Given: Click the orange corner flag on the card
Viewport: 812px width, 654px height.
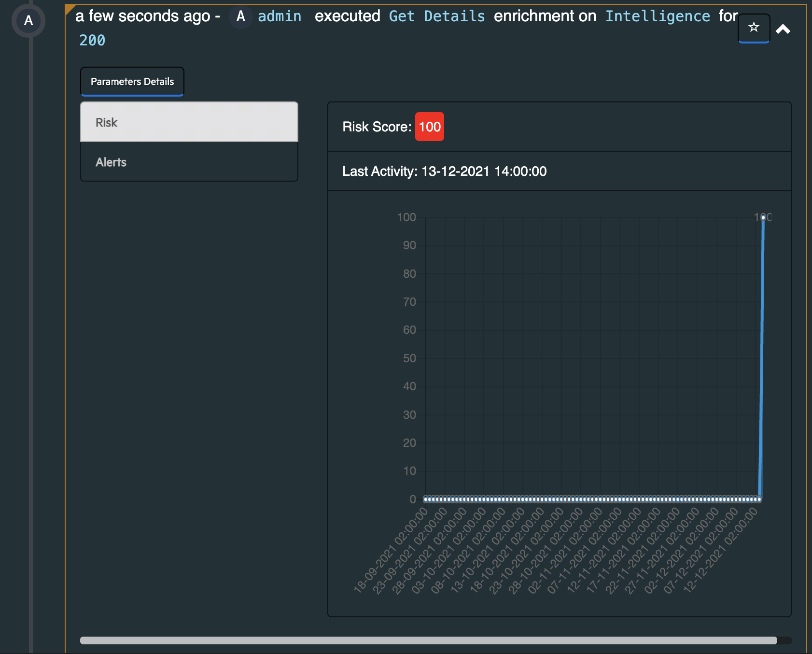Looking at the screenshot, I should coord(70,8).
